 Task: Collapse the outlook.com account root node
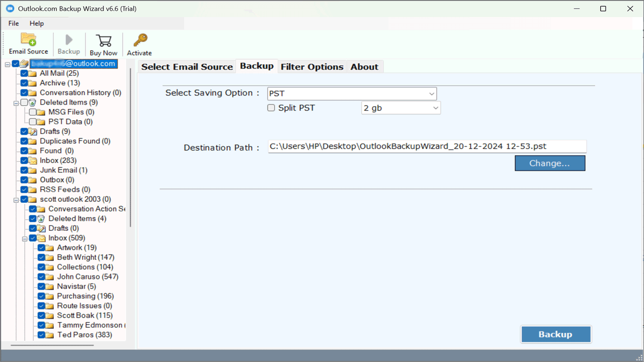[8, 64]
